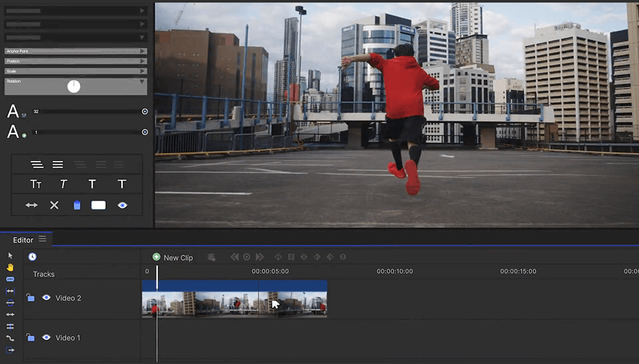Lock the Video 1 track

click(30, 337)
